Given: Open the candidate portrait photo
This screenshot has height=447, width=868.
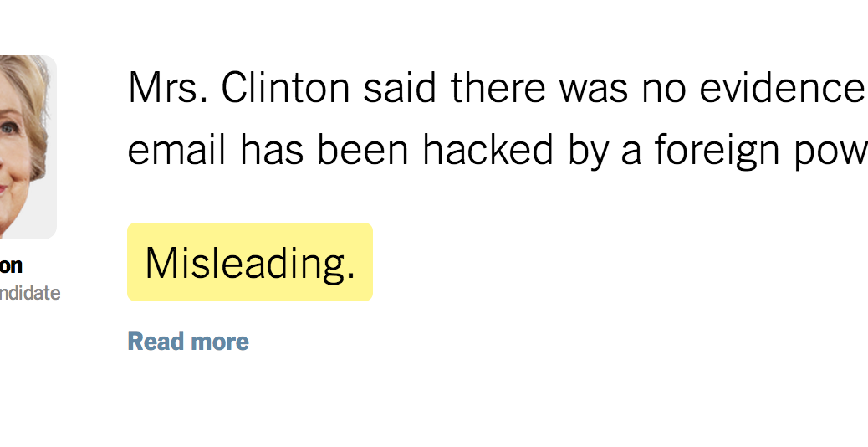Looking at the screenshot, I should pyautogui.click(x=27, y=146).
